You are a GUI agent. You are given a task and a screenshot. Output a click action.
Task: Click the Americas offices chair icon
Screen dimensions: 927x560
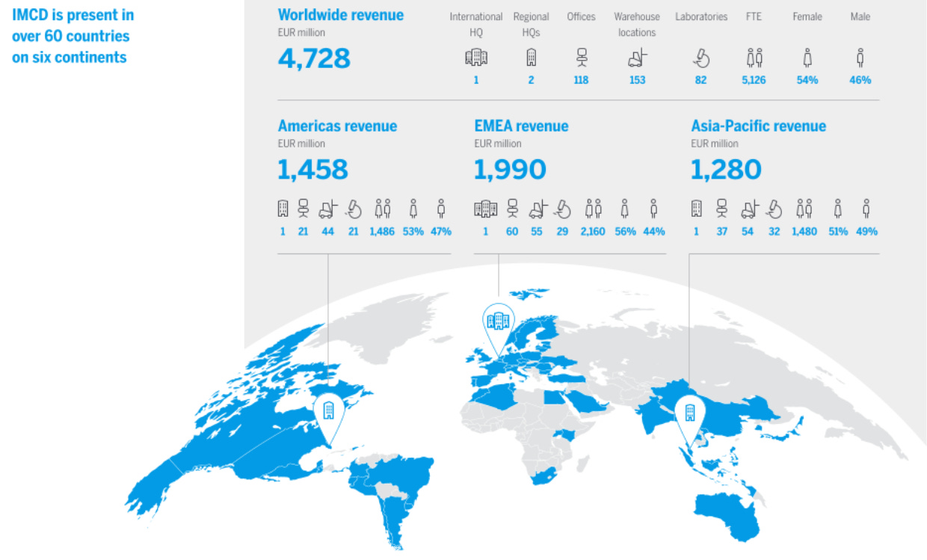tap(303, 208)
